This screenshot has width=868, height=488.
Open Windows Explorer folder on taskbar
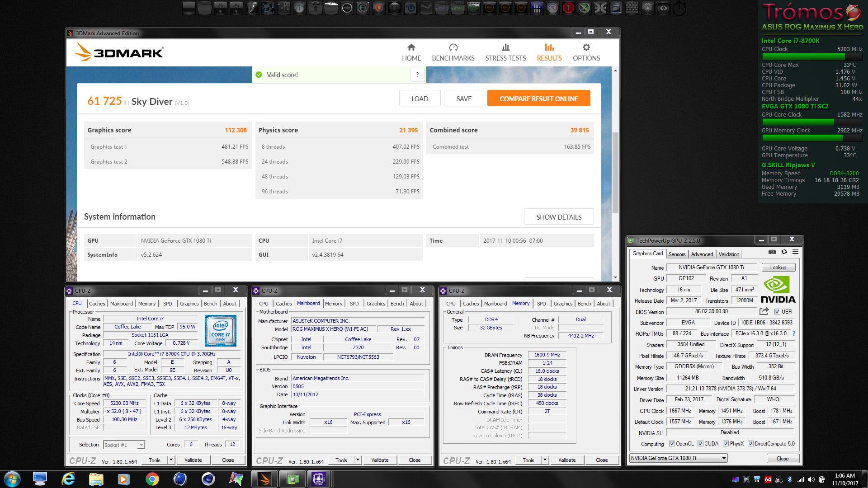point(96,479)
